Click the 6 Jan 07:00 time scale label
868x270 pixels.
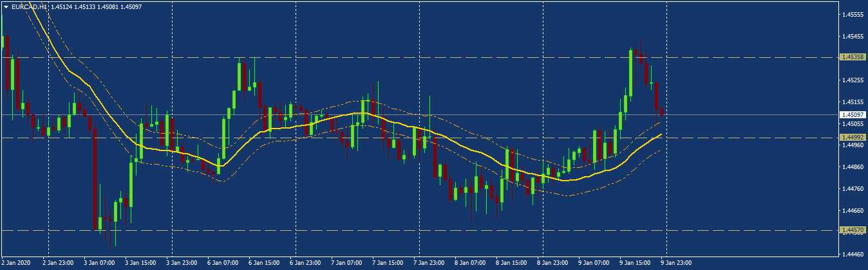222,263
